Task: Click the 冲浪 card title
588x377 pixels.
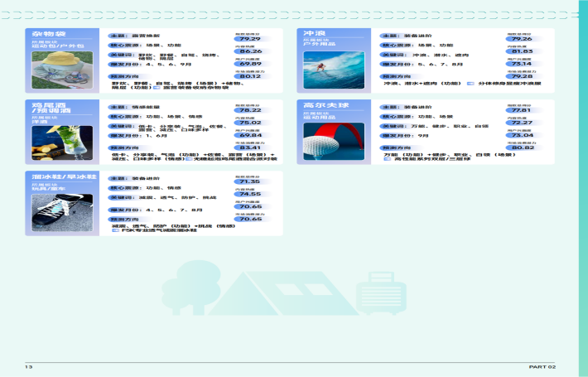Action: tap(314, 33)
